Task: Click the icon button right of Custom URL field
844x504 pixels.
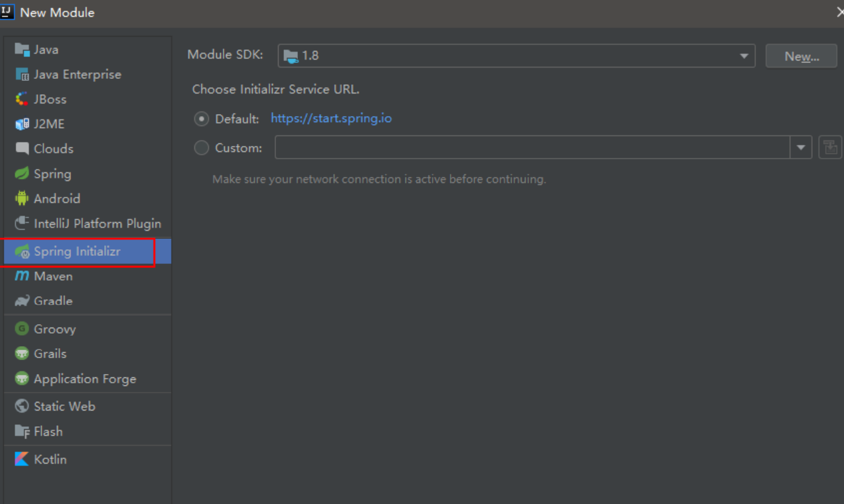Action: 830,147
